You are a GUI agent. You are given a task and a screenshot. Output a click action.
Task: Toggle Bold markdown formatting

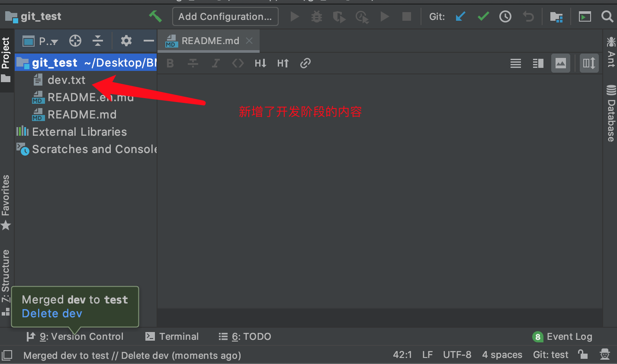[x=170, y=63]
